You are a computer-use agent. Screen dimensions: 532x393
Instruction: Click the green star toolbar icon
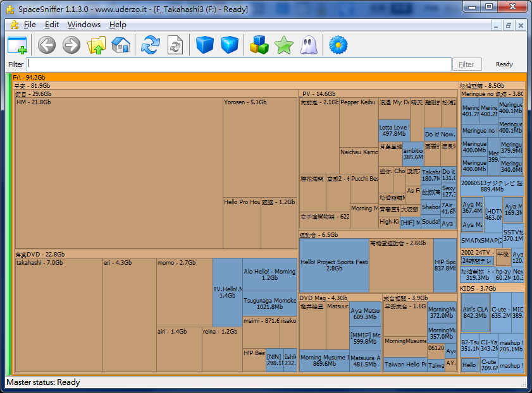point(284,45)
